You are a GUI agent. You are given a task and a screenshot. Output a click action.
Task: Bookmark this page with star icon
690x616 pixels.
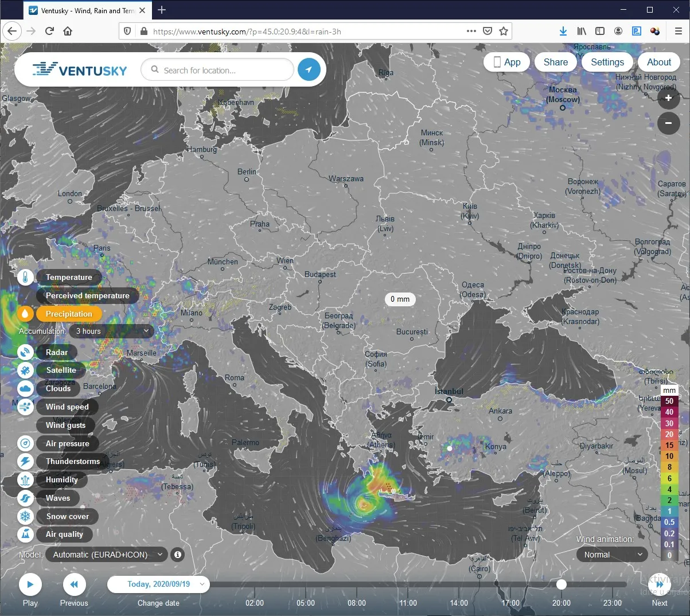(504, 31)
